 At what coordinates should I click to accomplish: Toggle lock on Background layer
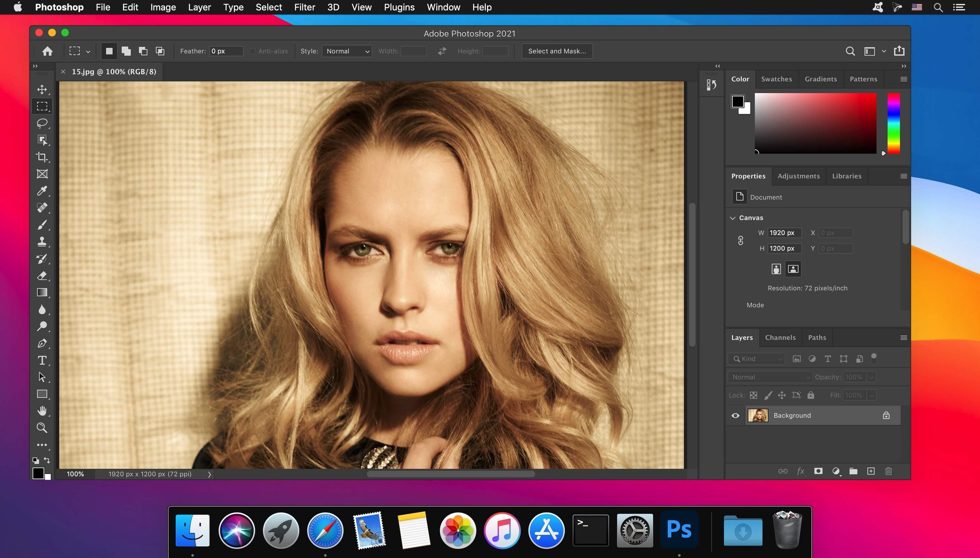click(x=888, y=415)
